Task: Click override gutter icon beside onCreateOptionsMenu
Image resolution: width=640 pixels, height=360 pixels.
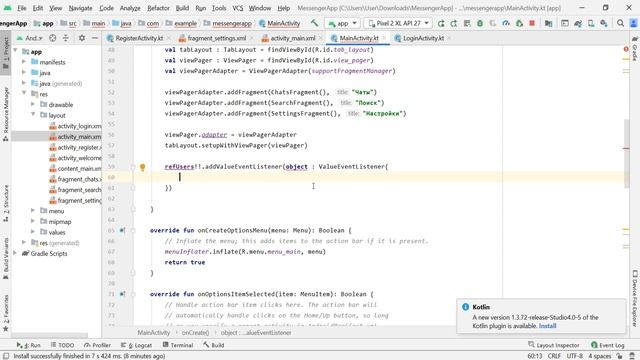Action: (x=122, y=230)
